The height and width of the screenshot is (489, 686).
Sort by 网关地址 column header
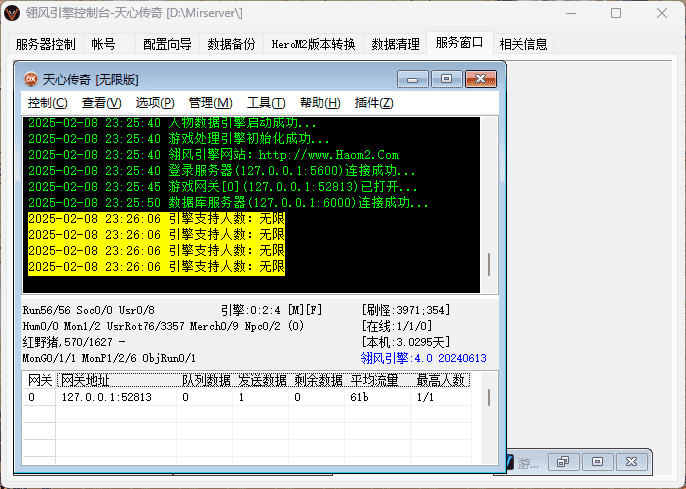[118, 381]
